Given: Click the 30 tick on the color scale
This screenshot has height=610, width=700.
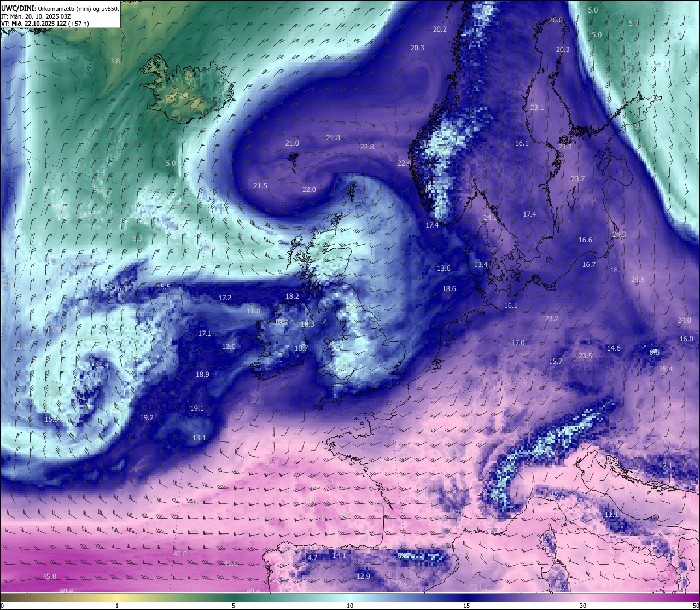Looking at the screenshot, I should click(583, 606).
